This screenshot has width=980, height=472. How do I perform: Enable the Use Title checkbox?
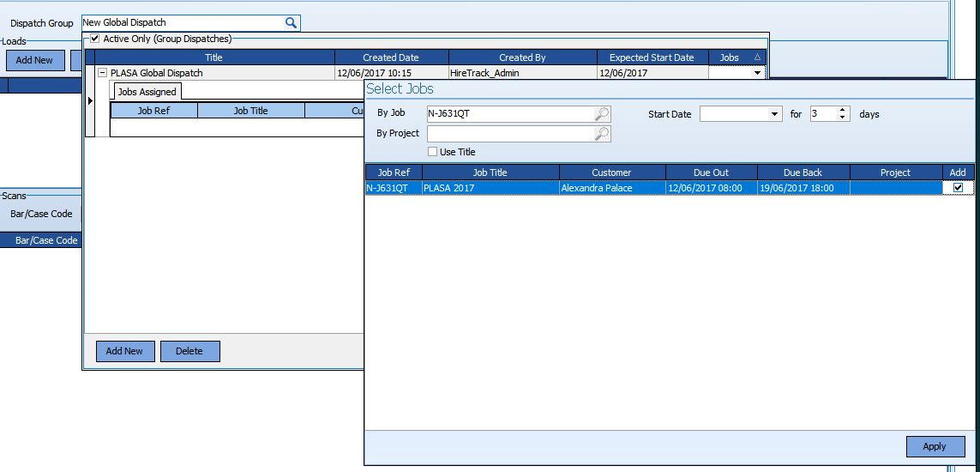pyautogui.click(x=432, y=152)
